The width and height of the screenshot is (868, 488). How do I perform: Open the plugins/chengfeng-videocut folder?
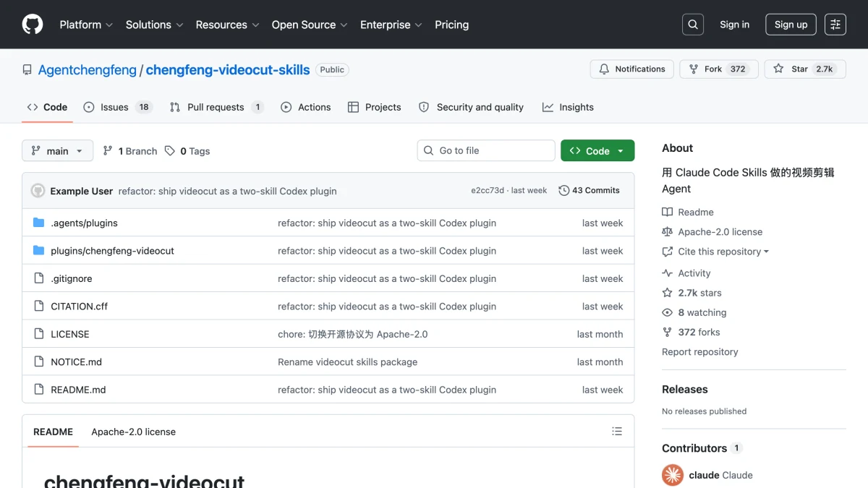point(112,251)
